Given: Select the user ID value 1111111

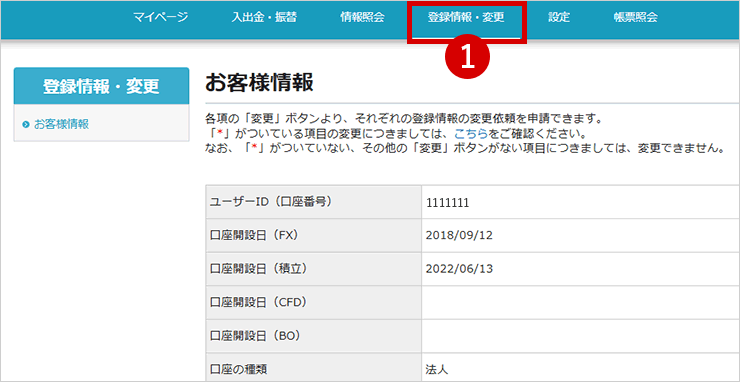Looking at the screenshot, I should pos(447,203).
